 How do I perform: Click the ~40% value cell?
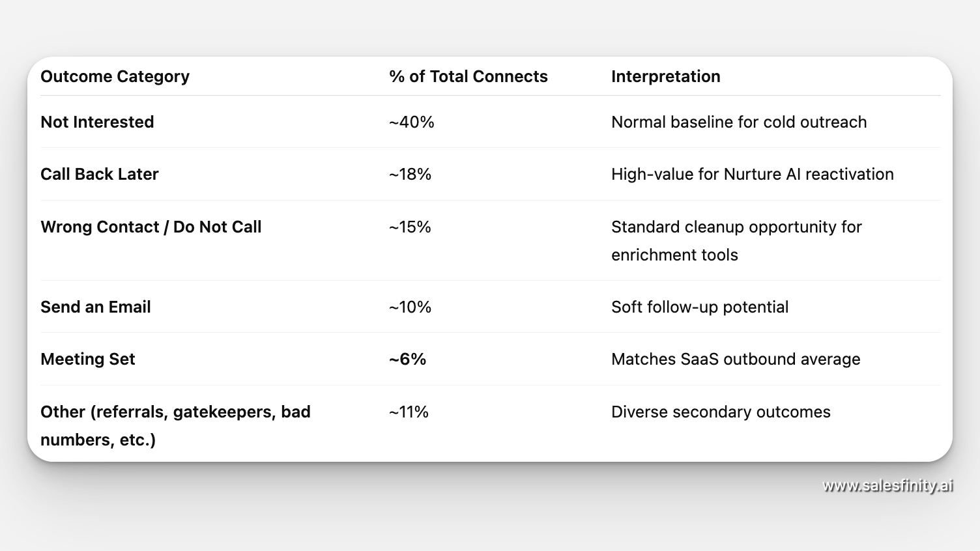tap(411, 122)
